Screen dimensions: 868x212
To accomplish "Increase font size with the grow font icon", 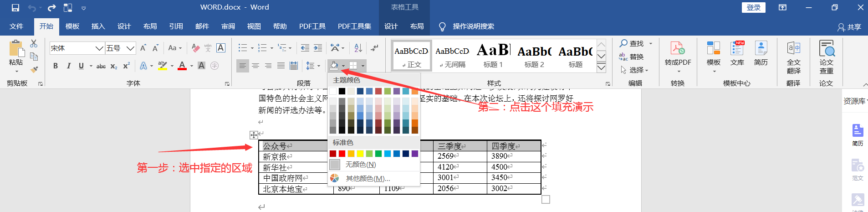I will pyautogui.click(x=143, y=48).
